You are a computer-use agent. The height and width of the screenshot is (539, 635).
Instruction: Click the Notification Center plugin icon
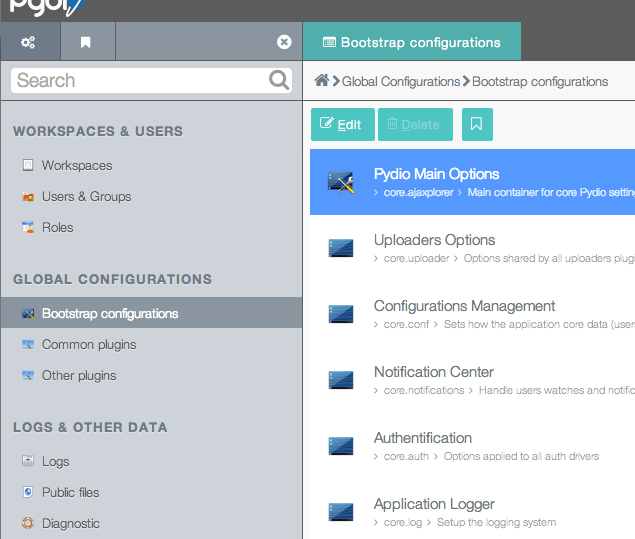(341, 380)
